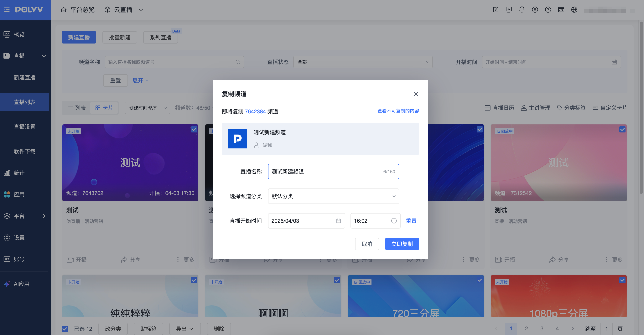Open 更多 menu on the 7643702 card
Viewport: 644px width, 335px height.
(x=185, y=260)
